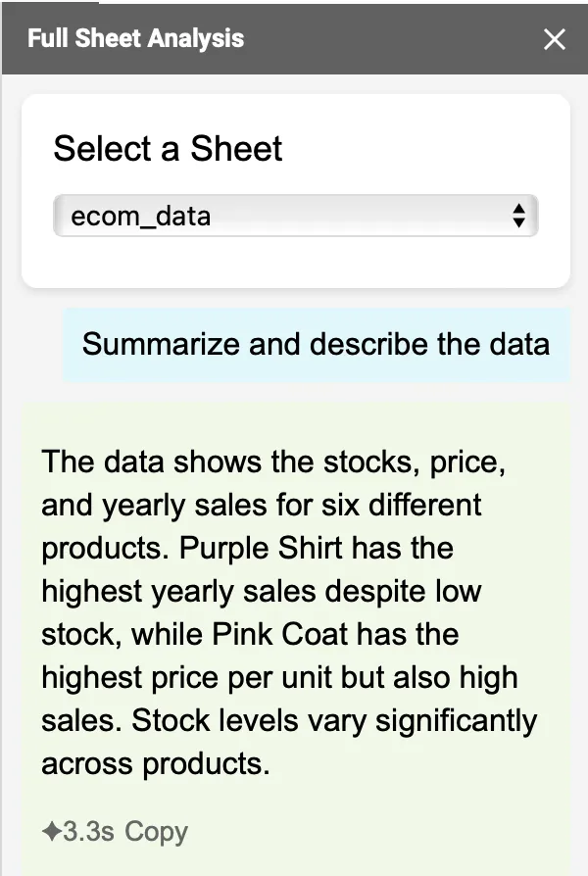Image resolution: width=588 pixels, height=876 pixels.
Task: Click the Summarize and describe the data prompt
Action: tap(316, 345)
